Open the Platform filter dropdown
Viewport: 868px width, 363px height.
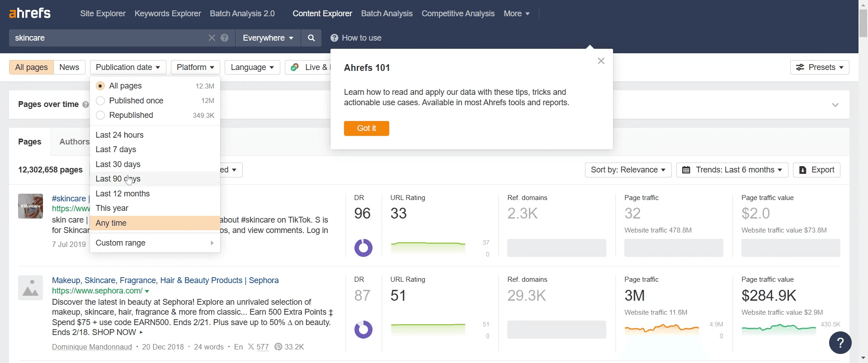195,67
